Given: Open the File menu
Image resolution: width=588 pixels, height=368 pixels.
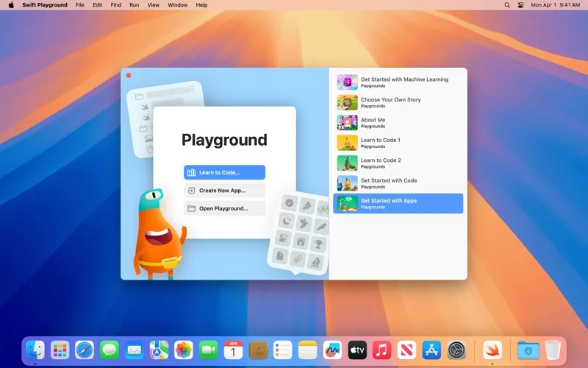Looking at the screenshot, I should coord(80,5).
